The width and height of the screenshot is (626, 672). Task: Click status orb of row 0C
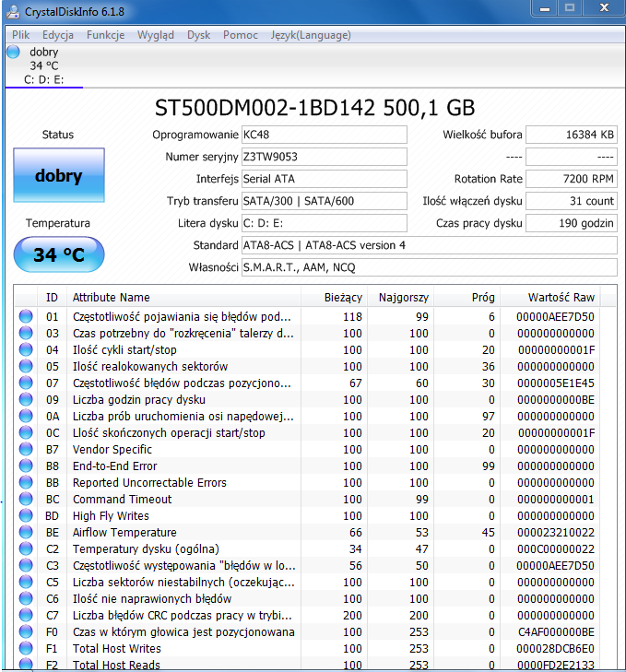coord(26,432)
